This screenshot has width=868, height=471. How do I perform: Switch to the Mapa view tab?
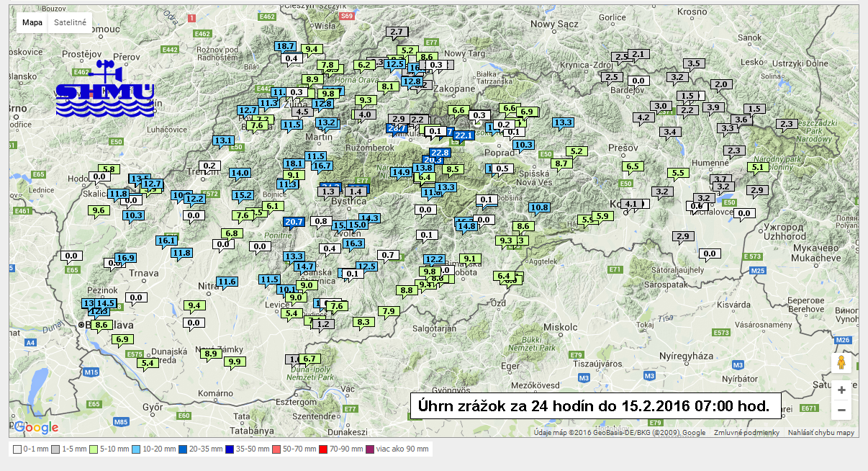tap(32, 22)
